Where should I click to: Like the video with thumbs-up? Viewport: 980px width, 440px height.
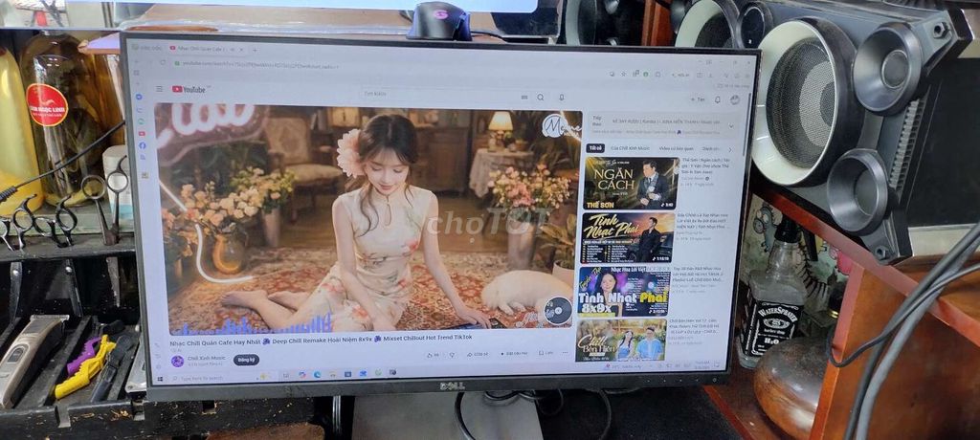432,355
